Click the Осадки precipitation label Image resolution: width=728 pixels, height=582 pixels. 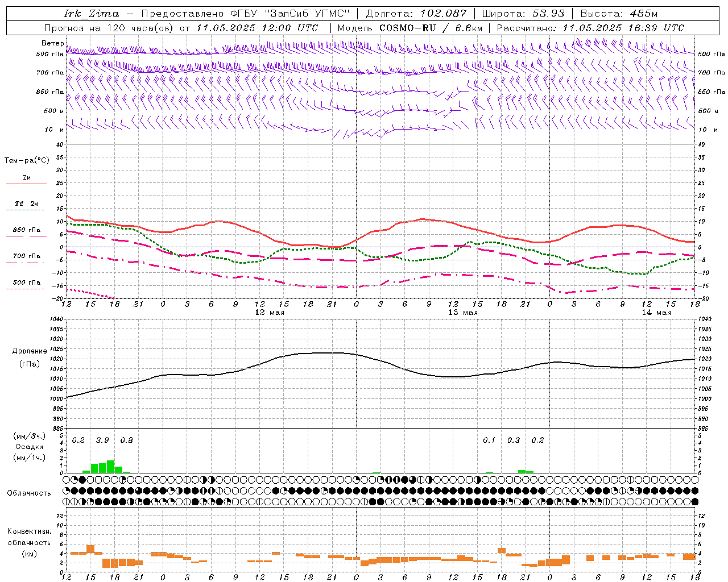pyautogui.click(x=30, y=447)
